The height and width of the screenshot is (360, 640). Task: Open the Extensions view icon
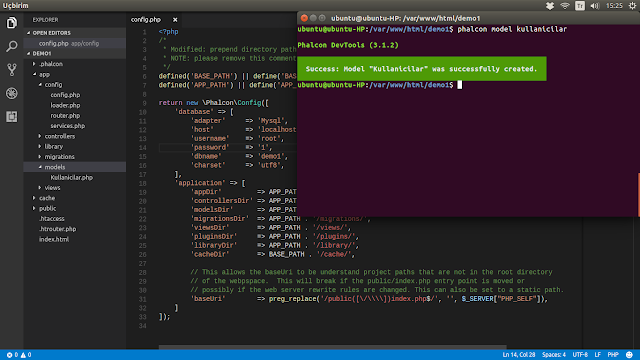tap(11, 117)
